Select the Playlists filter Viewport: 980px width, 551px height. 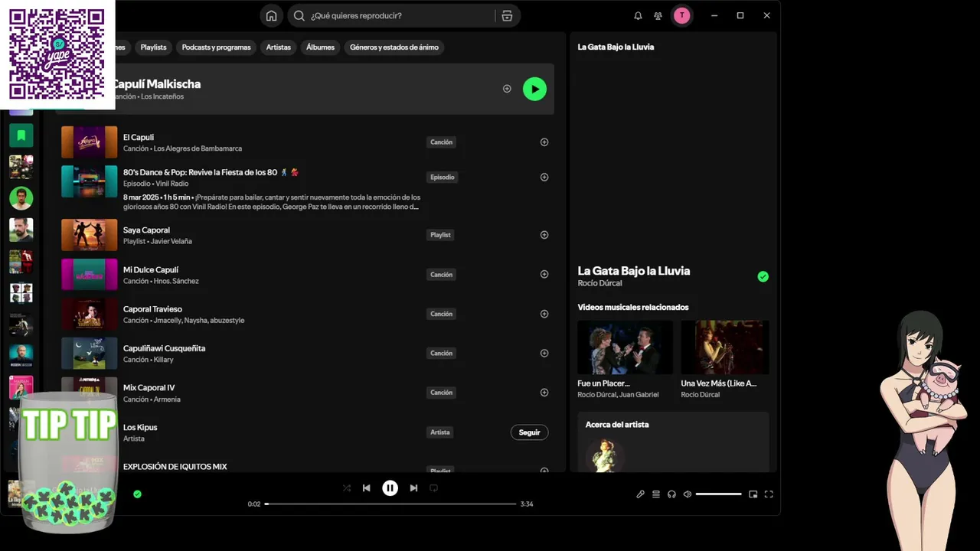(x=153, y=47)
